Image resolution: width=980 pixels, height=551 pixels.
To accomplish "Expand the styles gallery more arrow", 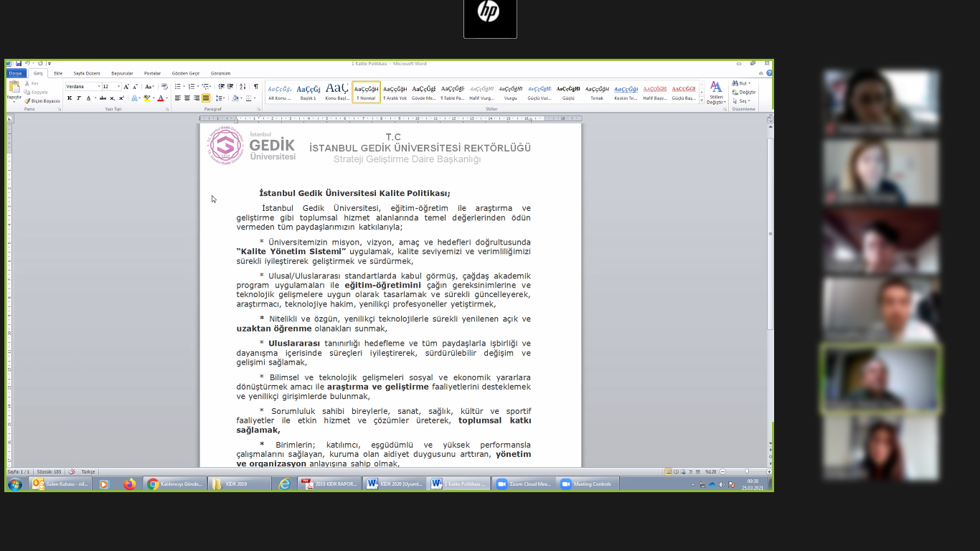I will 702,100.
